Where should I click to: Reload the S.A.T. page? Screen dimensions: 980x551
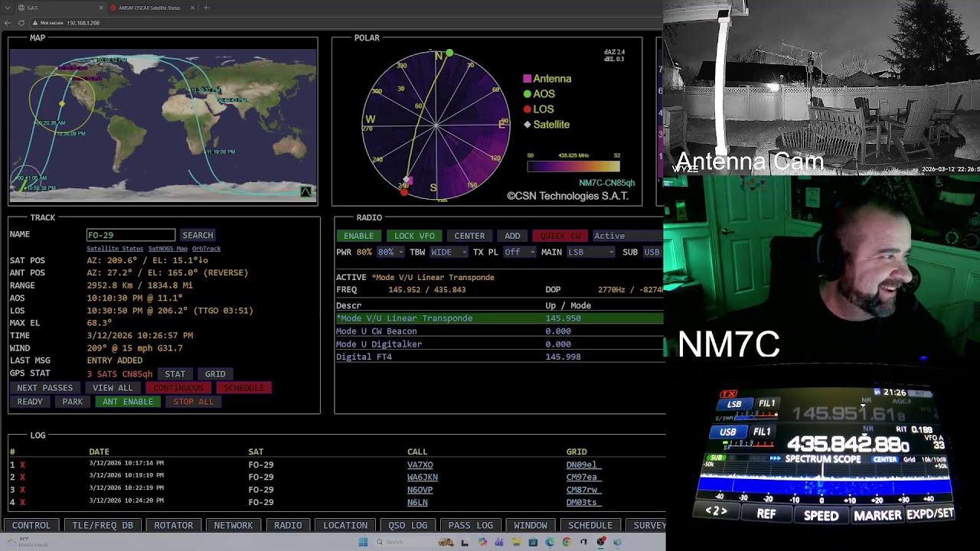[21, 23]
